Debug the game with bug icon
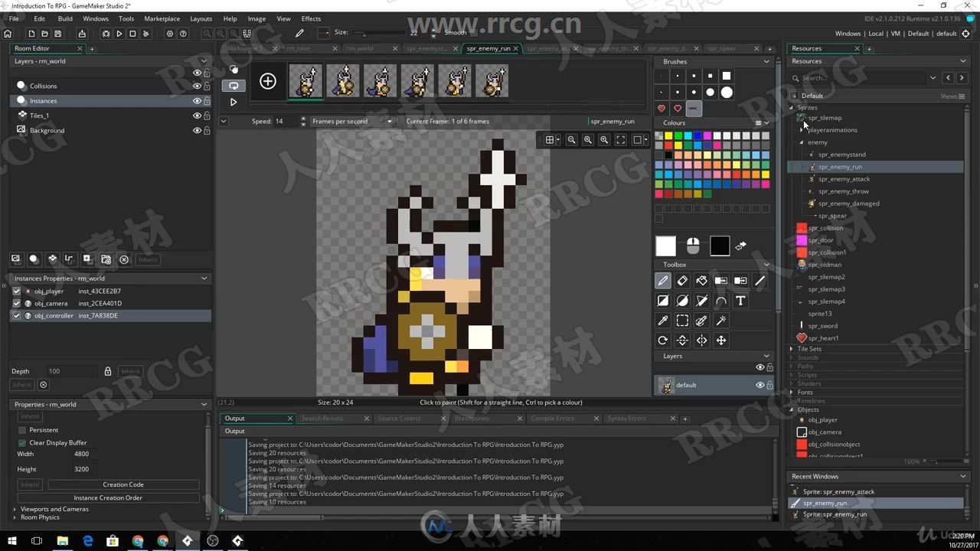This screenshot has height=551, width=980. [x=106, y=34]
